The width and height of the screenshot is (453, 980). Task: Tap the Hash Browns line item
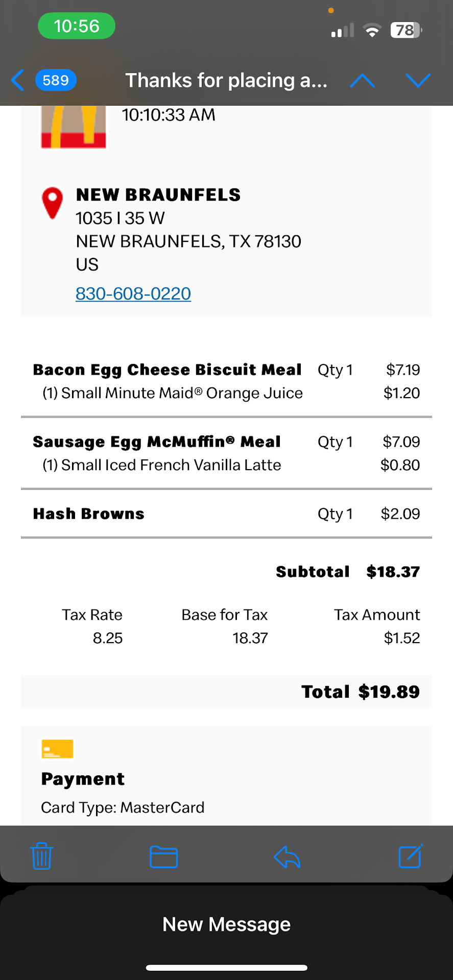89,513
